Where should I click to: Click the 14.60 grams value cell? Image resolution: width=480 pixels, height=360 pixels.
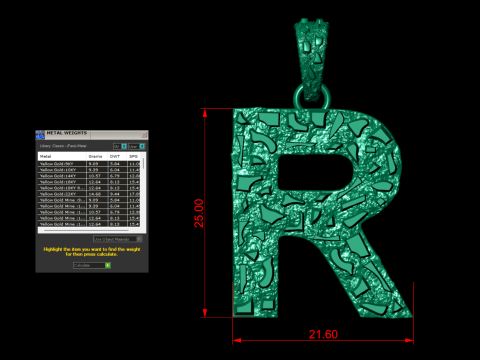(x=97, y=194)
